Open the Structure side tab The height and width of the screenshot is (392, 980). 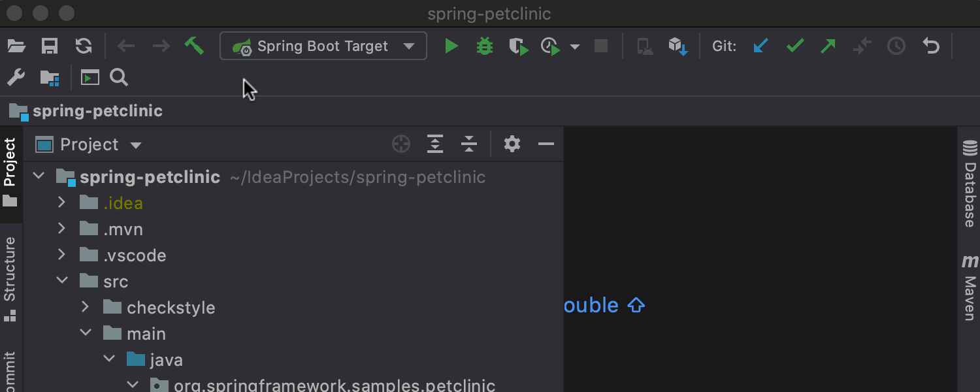(x=10, y=279)
